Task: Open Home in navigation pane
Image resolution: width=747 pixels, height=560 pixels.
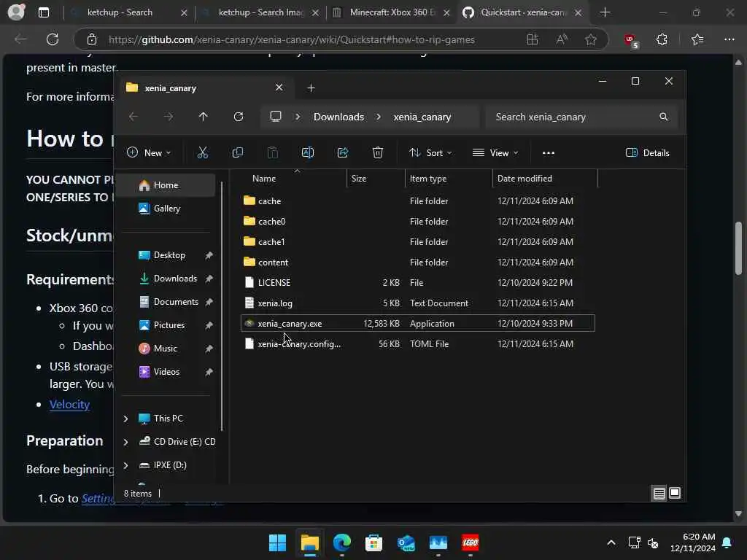Action: [166, 184]
